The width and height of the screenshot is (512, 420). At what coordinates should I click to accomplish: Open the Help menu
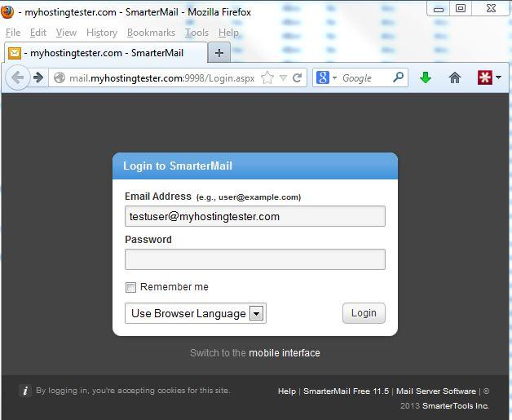(x=228, y=33)
